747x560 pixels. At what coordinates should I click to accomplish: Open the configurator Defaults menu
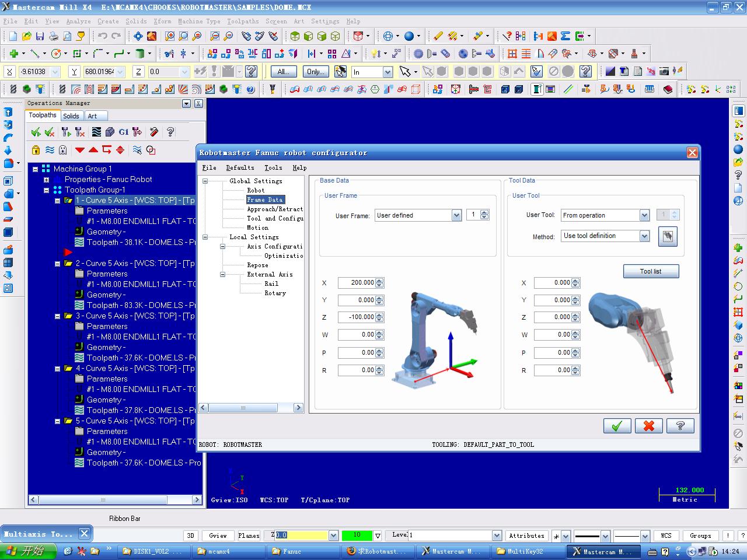(x=240, y=167)
